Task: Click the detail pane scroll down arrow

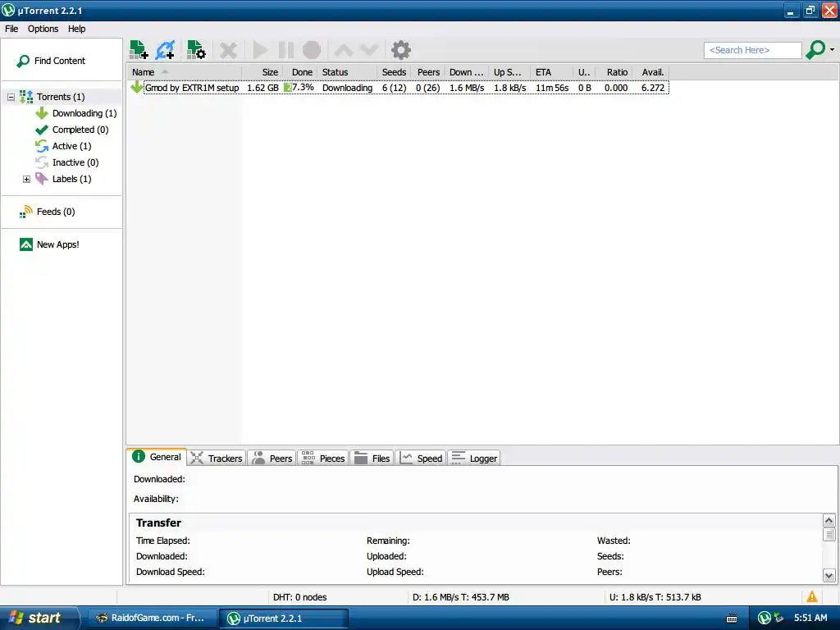Action: (x=829, y=577)
